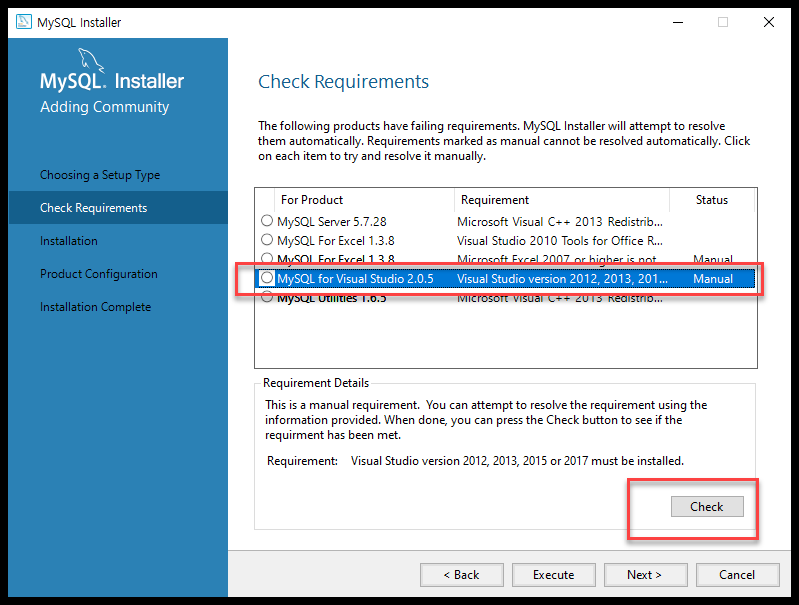This screenshot has height=605, width=799.
Task: Click 'Microsoft Excel 2007 or higher' requirement cell
Action: [x=556, y=259]
